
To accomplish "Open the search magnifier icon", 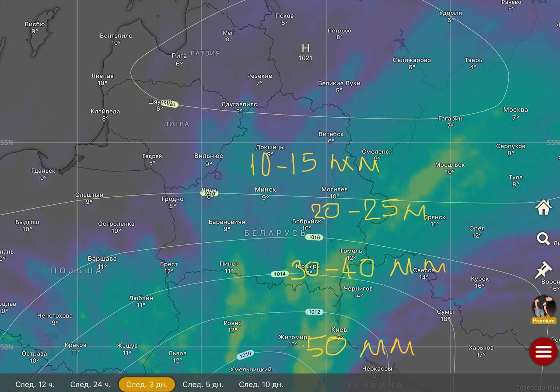I will (x=543, y=239).
